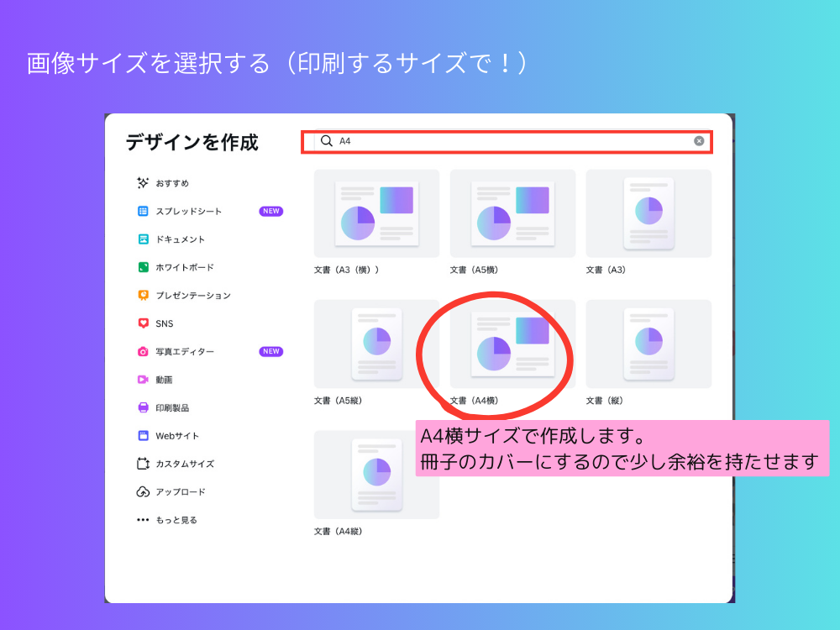840x630 pixels.
Task: Open the ドキュメント icon in sidebar
Action: [x=143, y=239]
